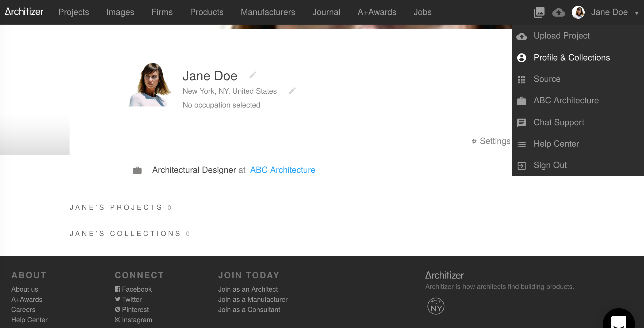Open the Settings link

pyautogui.click(x=495, y=141)
